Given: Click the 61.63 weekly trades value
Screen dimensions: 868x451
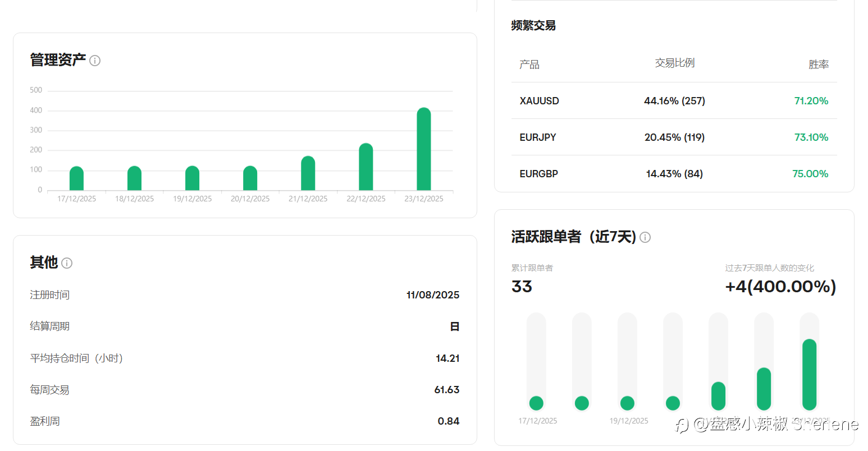Looking at the screenshot, I should pyautogui.click(x=447, y=390).
